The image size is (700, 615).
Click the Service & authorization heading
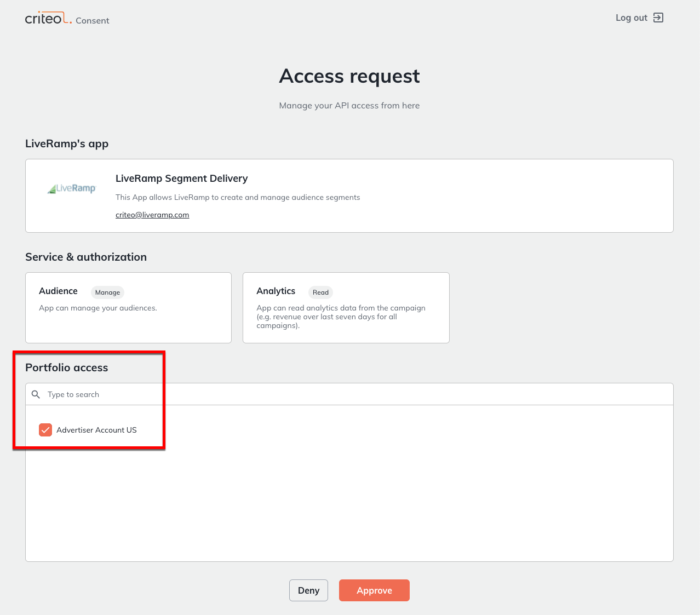(x=86, y=257)
